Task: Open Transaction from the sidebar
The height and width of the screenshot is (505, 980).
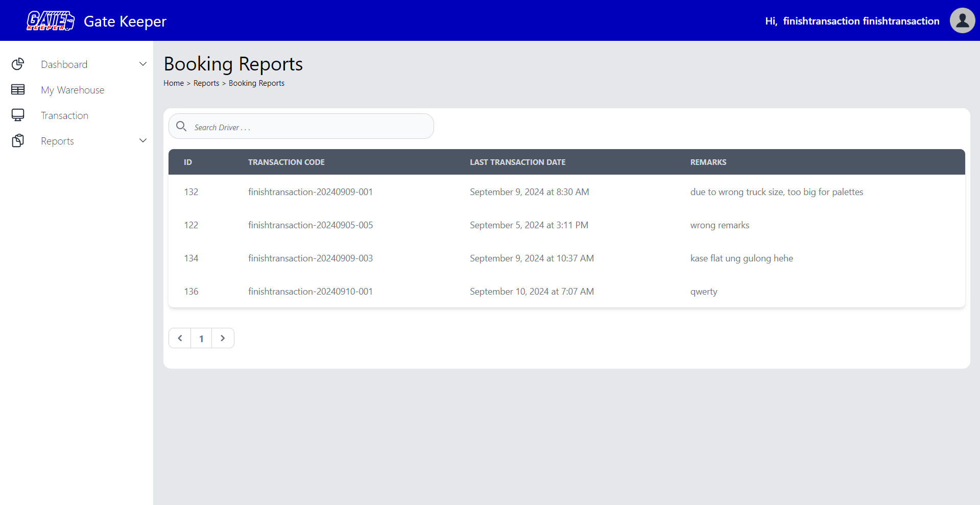Action: [64, 116]
